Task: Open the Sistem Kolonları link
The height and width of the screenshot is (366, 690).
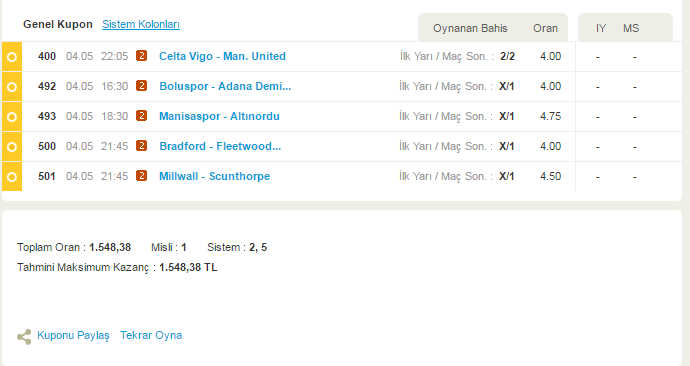Action: [x=141, y=24]
